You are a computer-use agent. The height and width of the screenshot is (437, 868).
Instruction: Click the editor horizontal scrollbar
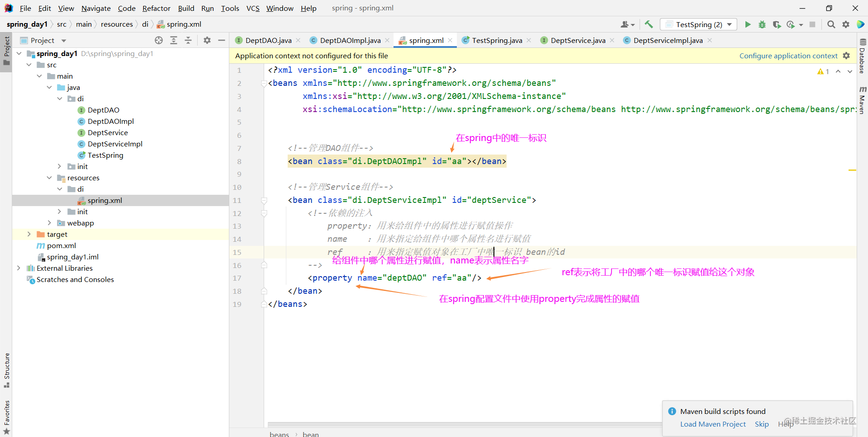click(465, 424)
